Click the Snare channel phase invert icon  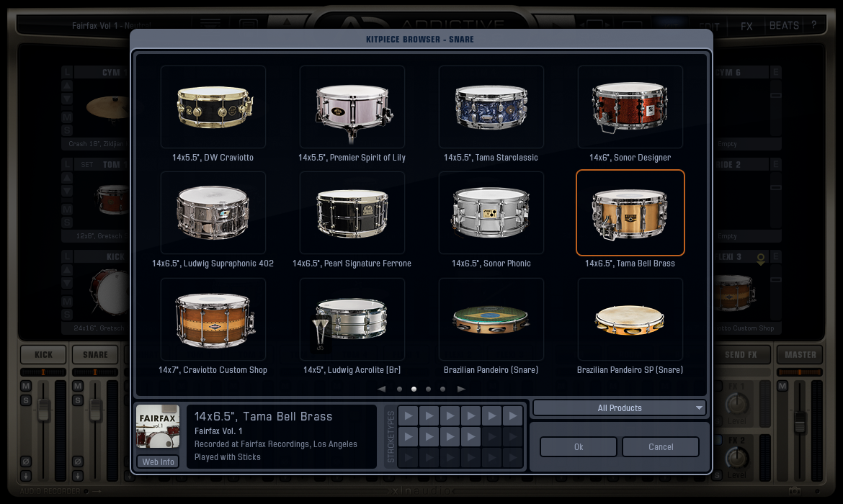[78, 462]
